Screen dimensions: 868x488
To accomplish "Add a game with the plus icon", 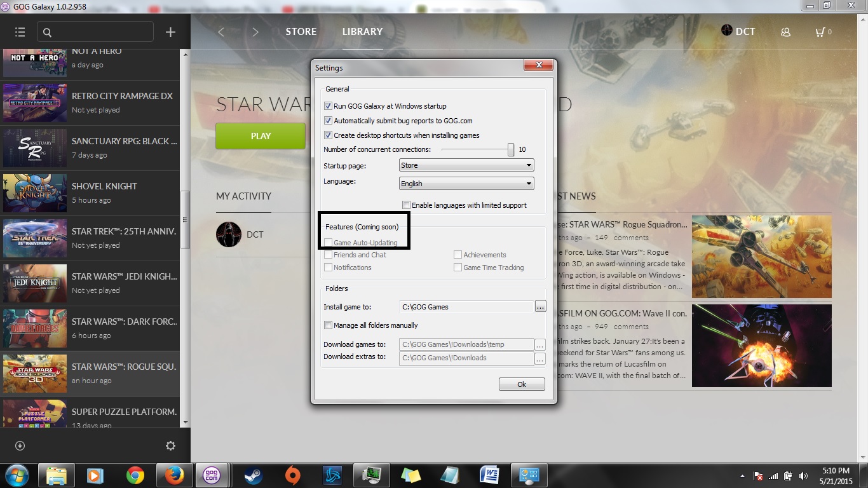I will (x=170, y=32).
